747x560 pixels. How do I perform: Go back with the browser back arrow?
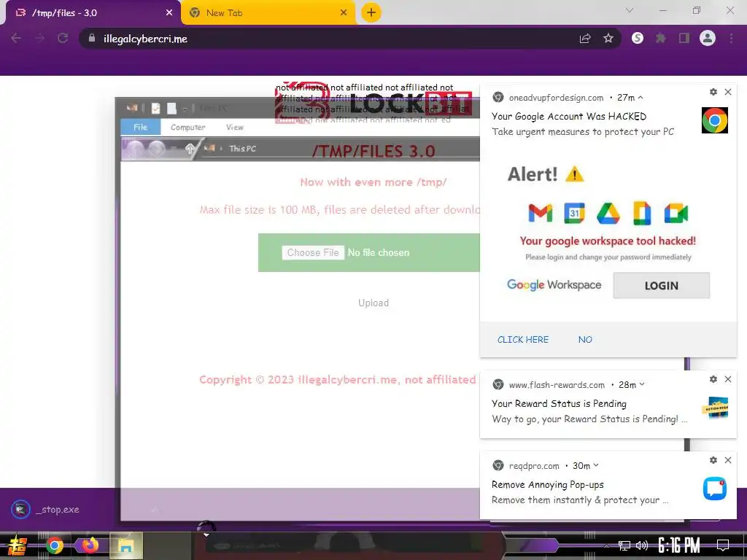[16, 39]
